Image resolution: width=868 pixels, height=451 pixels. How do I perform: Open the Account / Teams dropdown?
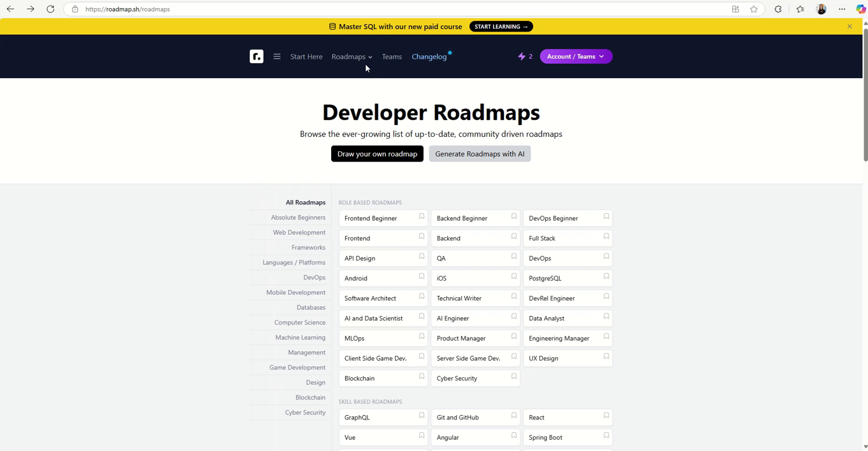pos(576,56)
